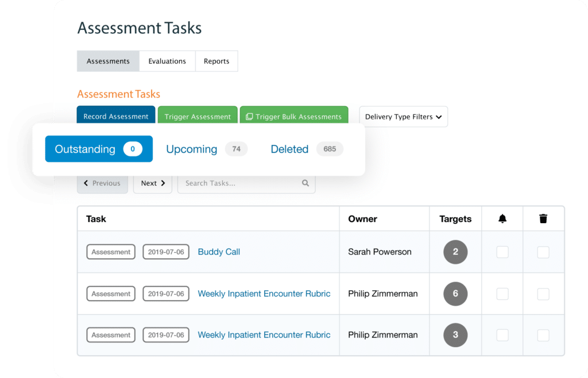Click the Trigger Assessment button
This screenshot has width=588, height=378.
[198, 115]
